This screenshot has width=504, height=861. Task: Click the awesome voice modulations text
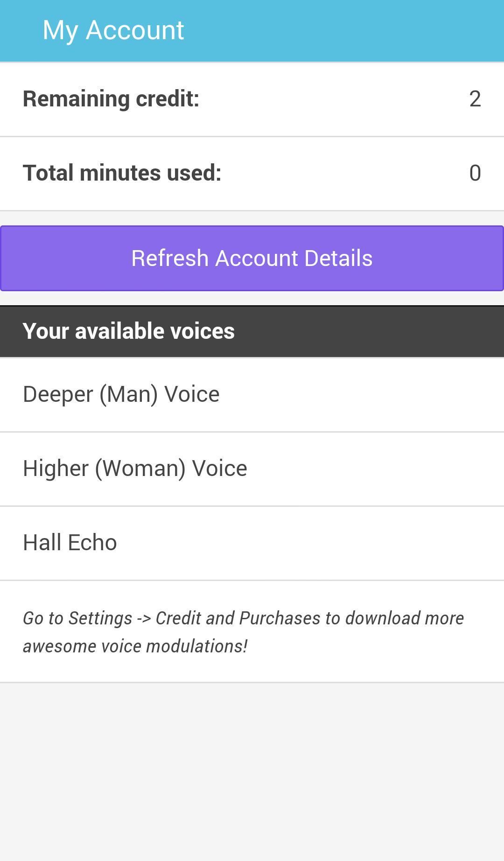tap(135, 646)
